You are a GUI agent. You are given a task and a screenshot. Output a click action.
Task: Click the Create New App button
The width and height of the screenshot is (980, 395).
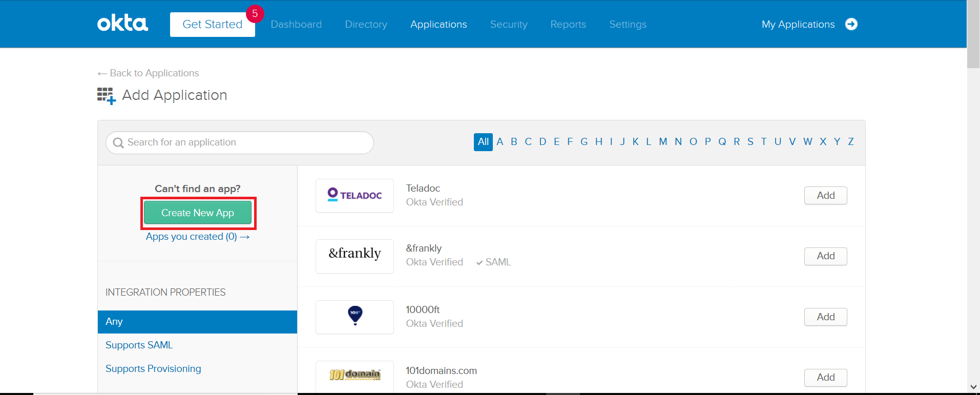[198, 213]
